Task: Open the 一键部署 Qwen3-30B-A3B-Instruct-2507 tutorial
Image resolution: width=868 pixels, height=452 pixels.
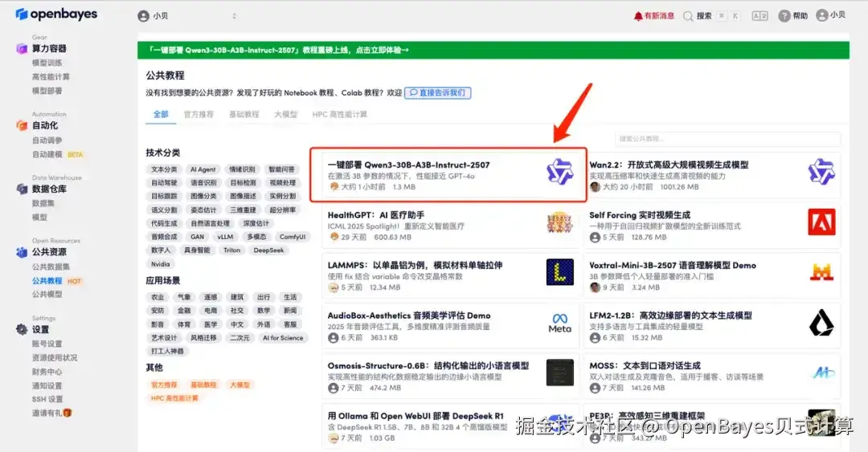Action: (x=408, y=165)
